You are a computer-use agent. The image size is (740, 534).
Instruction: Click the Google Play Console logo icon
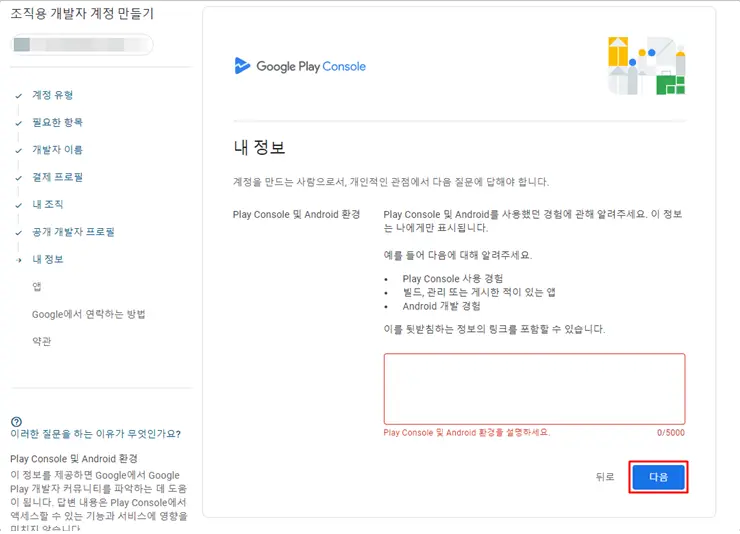tap(242, 66)
